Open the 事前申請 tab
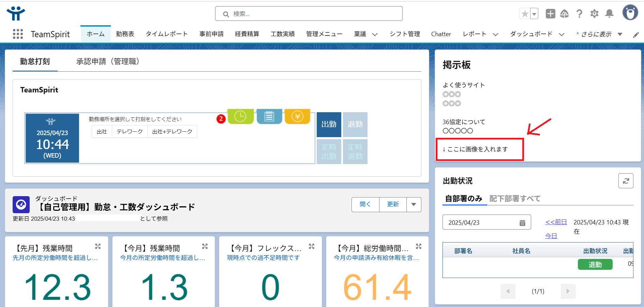The height and width of the screenshot is (307, 644). point(211,34)
